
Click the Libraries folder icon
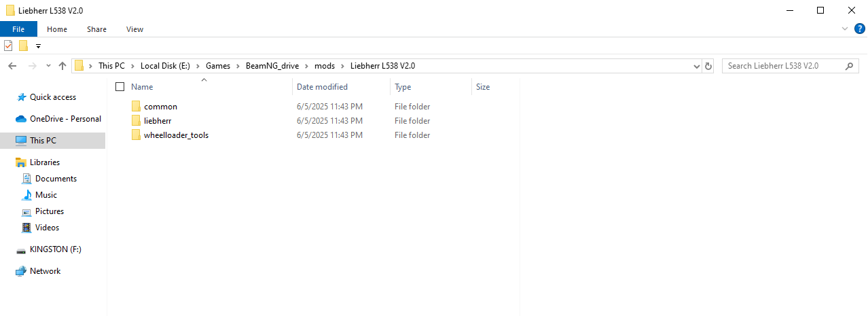click(x=21, y=162)
